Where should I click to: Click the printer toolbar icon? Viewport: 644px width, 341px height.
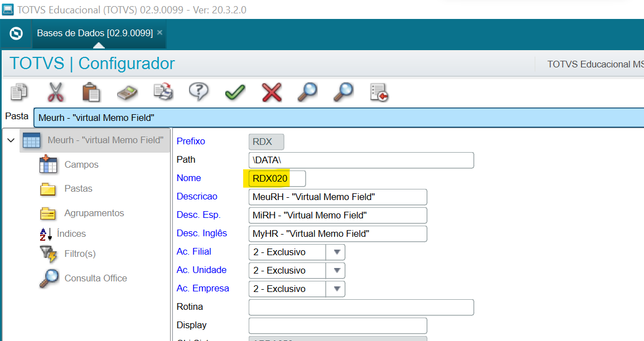[163, 92]
